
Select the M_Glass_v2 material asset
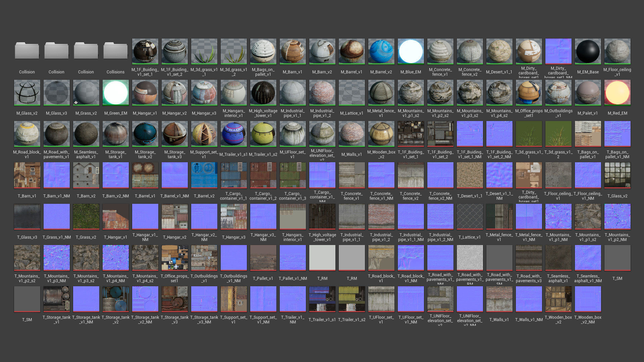tap(27, 93)
